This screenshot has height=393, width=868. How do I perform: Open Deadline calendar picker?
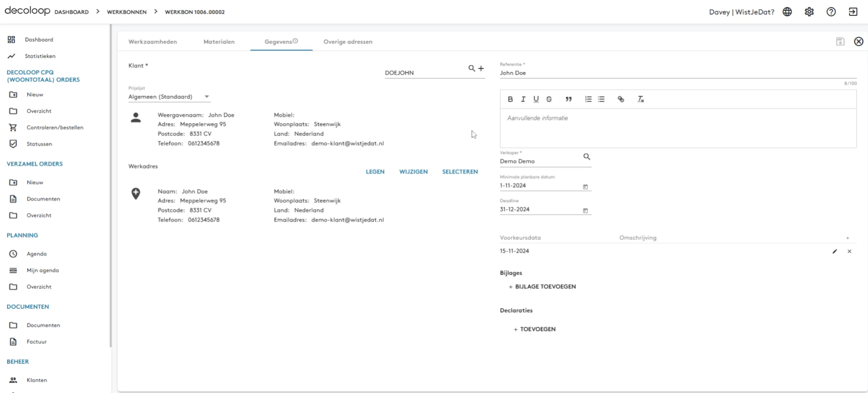[x=585, y=211]
